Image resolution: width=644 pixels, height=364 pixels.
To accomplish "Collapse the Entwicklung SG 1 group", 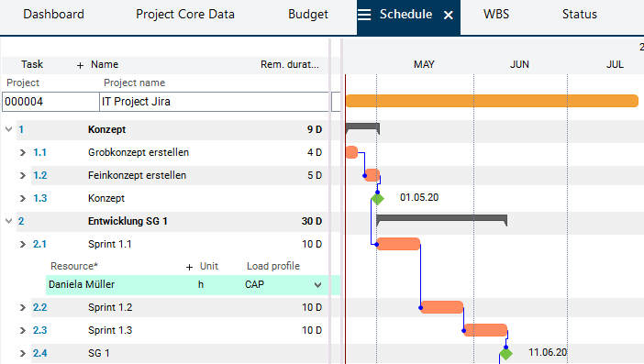I will click(8, 221).
